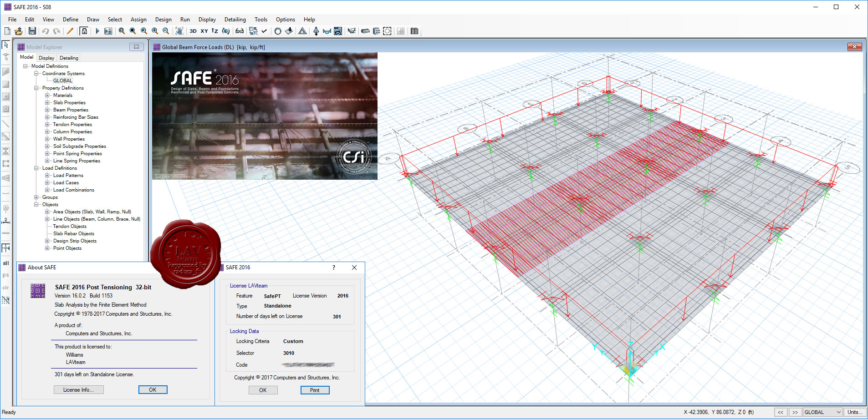This screenshot has width=868, height=419.
Task: Open the Options menu
Action: coord(286,20)
